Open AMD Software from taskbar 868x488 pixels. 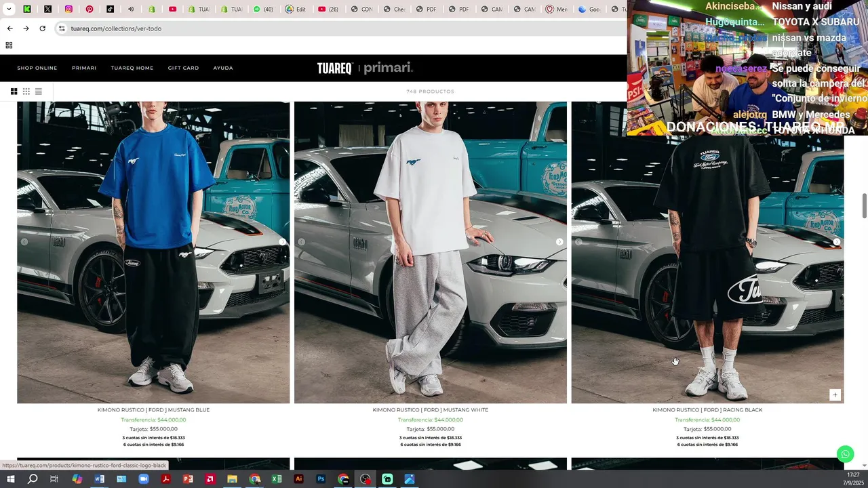click(210, 479)
